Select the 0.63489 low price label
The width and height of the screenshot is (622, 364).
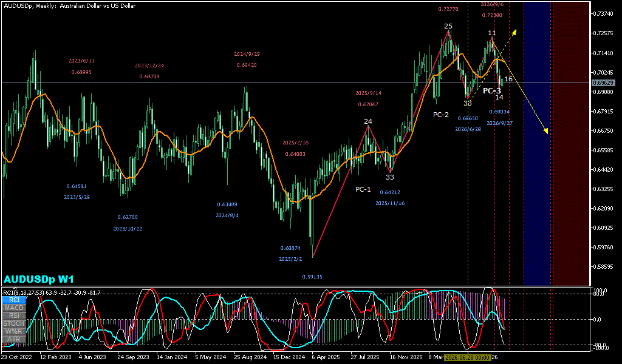(x=227, y=204)
